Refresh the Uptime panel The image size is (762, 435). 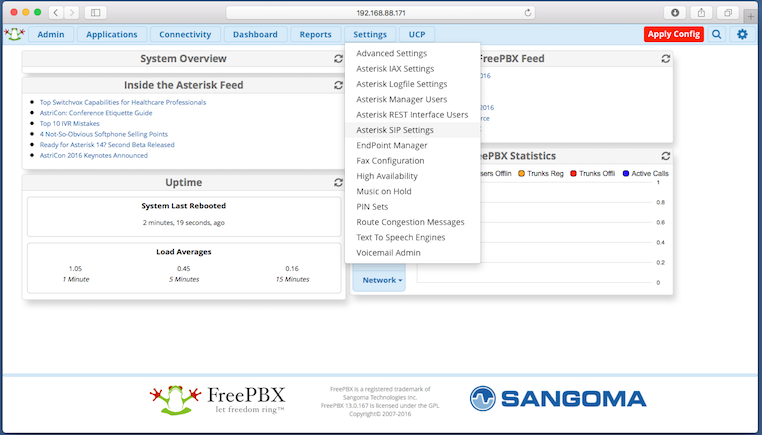338,183
